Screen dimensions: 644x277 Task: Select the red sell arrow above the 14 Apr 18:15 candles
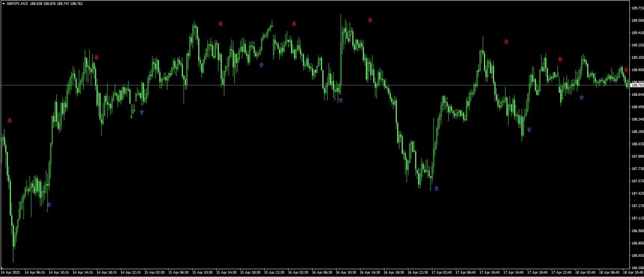[96, 58]
